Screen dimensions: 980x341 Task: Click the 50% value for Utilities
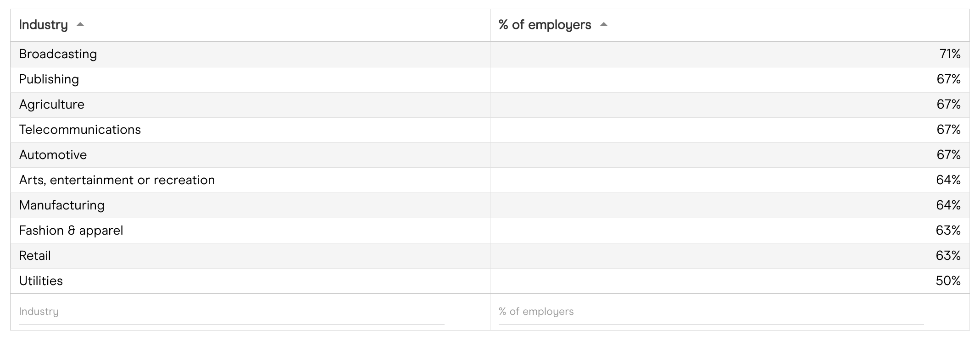coord(948,281)
